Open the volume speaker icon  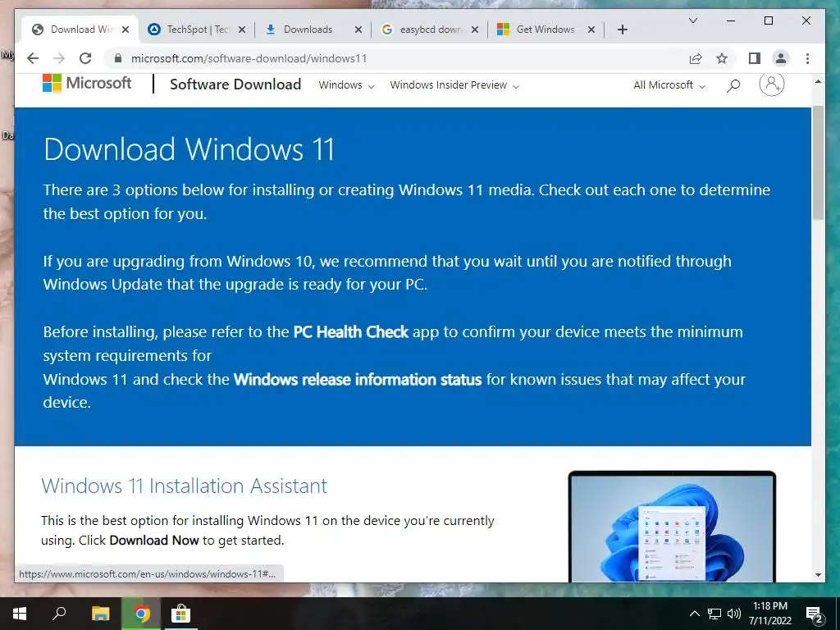734,614
